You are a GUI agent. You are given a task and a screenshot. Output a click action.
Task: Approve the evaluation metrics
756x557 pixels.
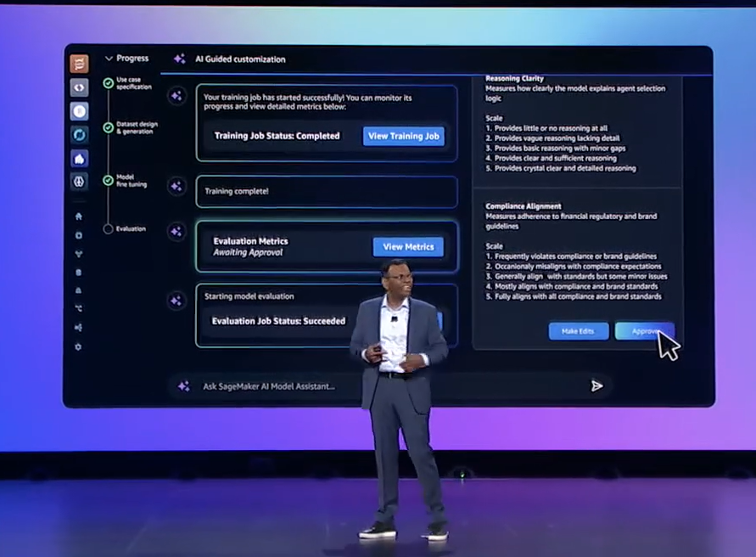[x=644, y=331]
